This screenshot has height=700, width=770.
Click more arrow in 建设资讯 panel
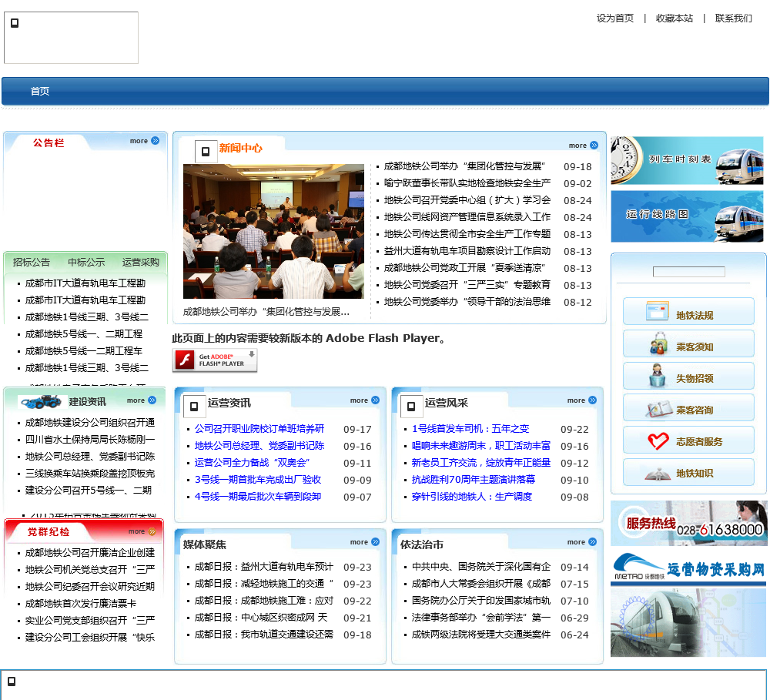pos(152,400)
